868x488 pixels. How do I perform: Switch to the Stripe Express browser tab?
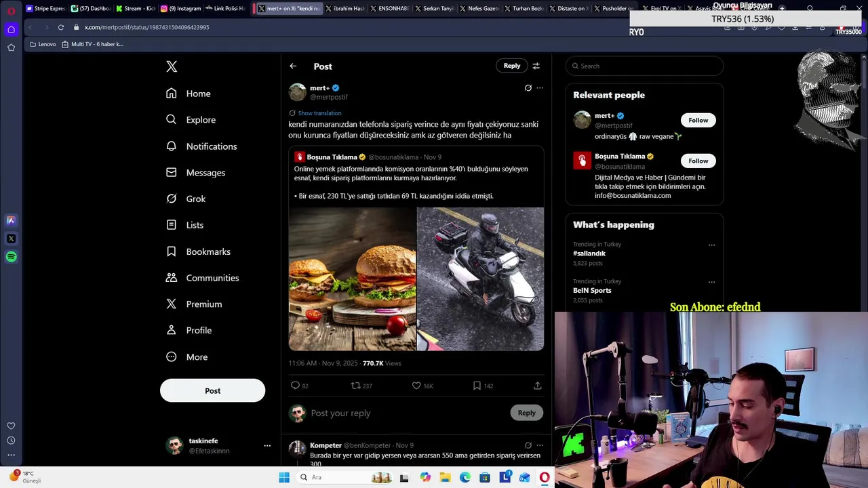(x=45, y=9)
